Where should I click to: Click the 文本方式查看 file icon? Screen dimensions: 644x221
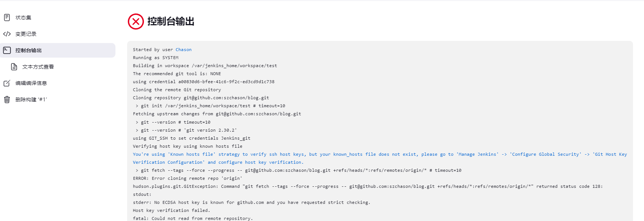coord(14,67)
